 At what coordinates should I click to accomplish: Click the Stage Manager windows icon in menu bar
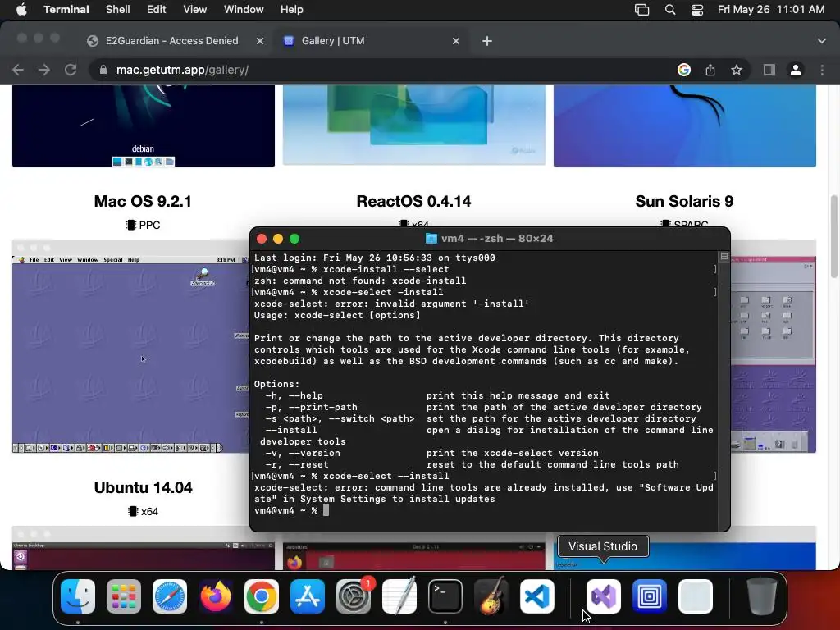[x=641, y=10]
